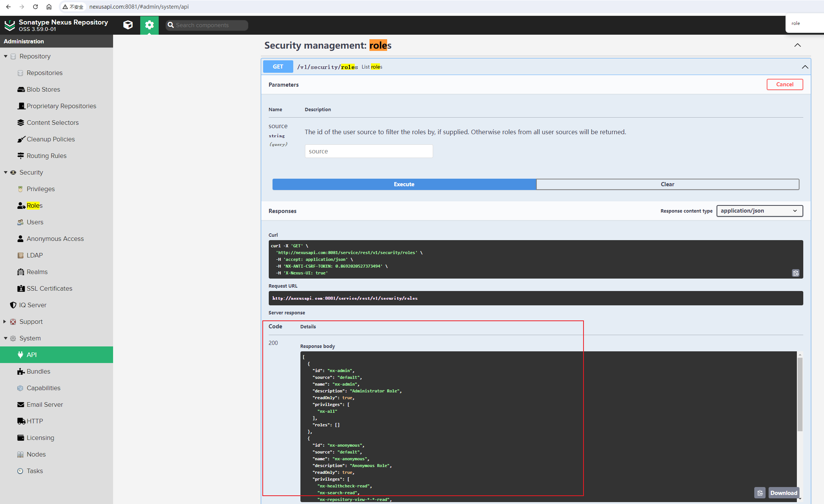The width and height of the screenshot is (824, 504).
Task: Open Repositories in the sidebar
Action: [44, 73]
